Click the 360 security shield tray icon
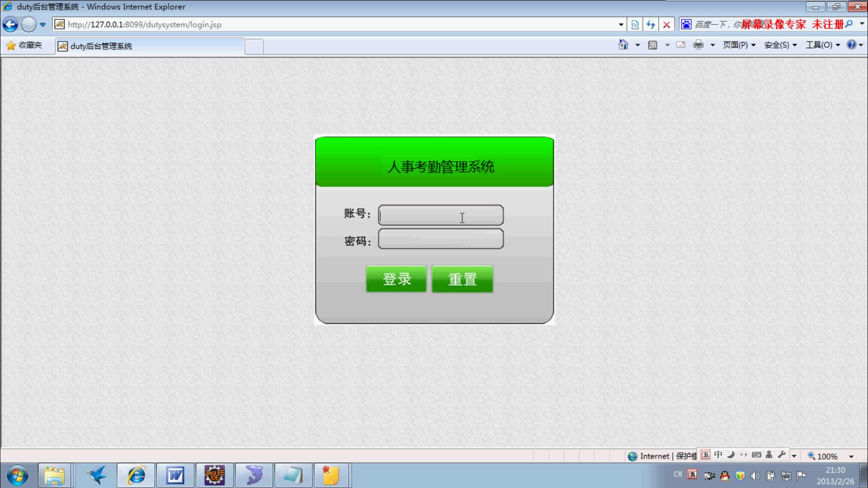This screenshot has height=488, width=868. pos(740,476)
